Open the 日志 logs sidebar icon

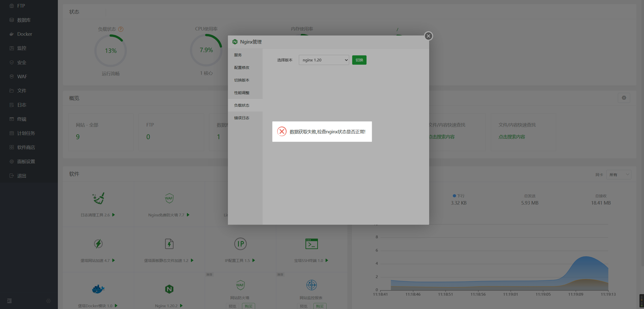pyautogui.click(x=12, y=105)
